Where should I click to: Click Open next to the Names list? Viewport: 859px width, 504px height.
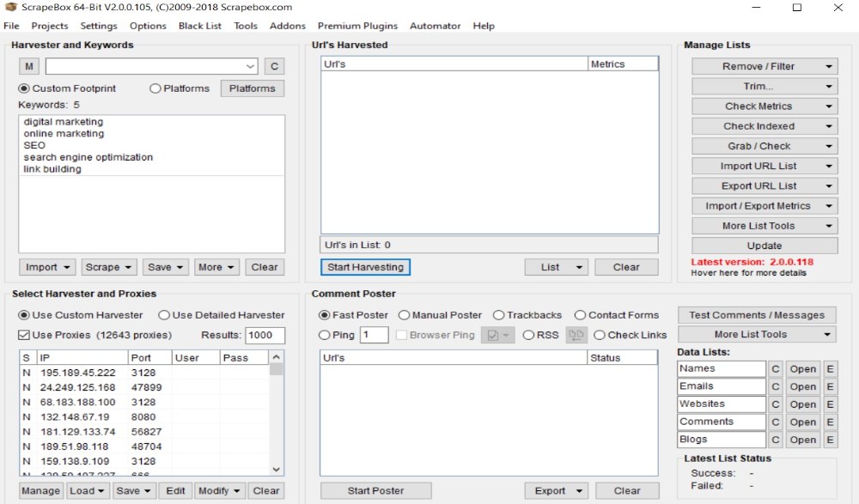(x=802, y=368)
